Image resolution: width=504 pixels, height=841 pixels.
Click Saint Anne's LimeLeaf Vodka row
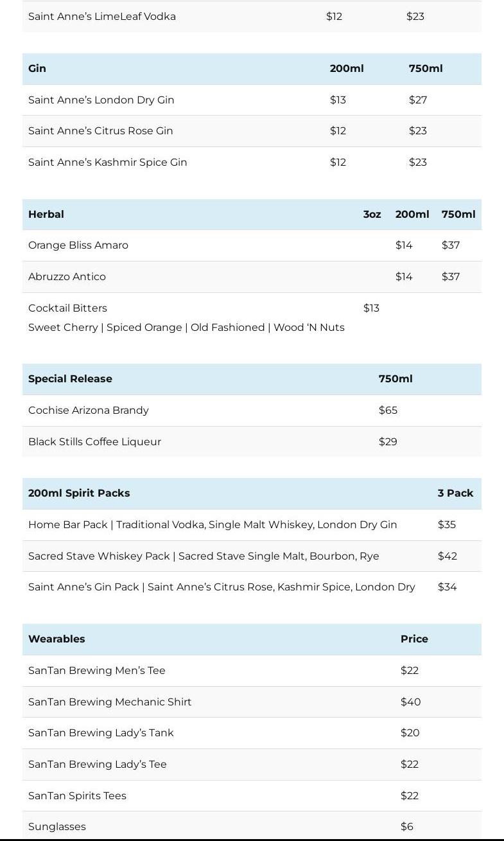coord(102,17)
